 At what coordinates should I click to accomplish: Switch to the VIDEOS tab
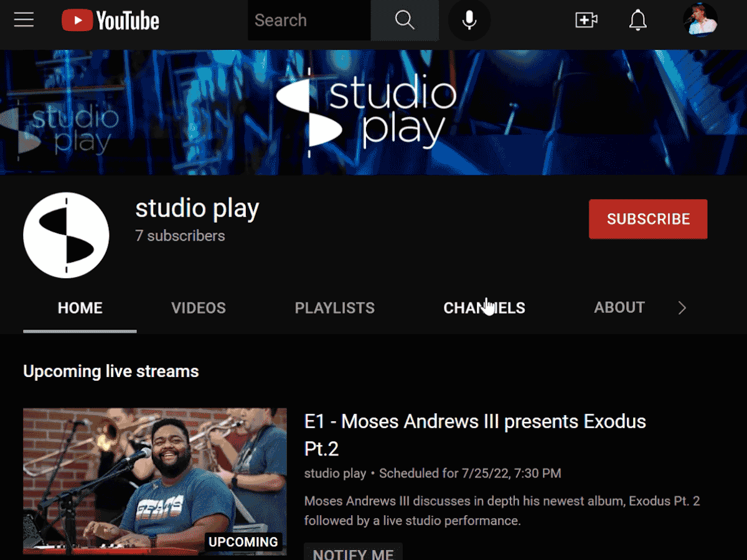[x=199, y=308]
